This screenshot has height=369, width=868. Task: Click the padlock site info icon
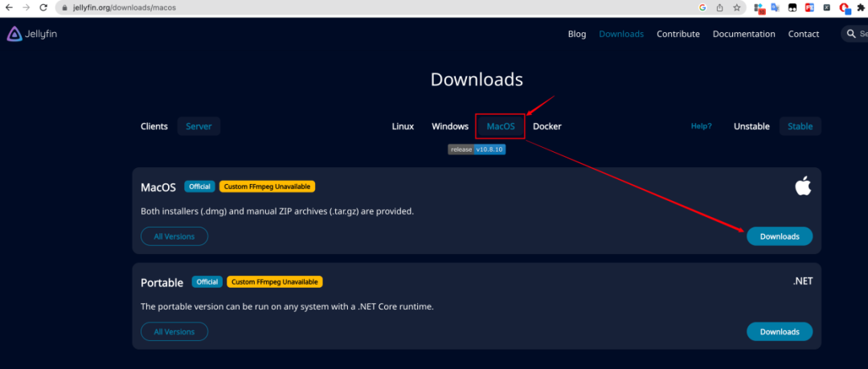click(65, 8)
